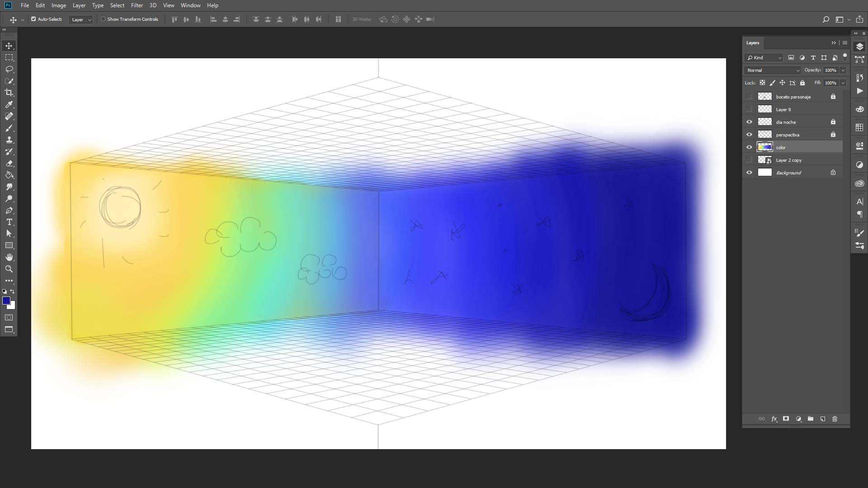Image resolution: width=868 pixels, height=488 pixels.
Task: Activate the Zoom tool
Action: tap(9, 269)
